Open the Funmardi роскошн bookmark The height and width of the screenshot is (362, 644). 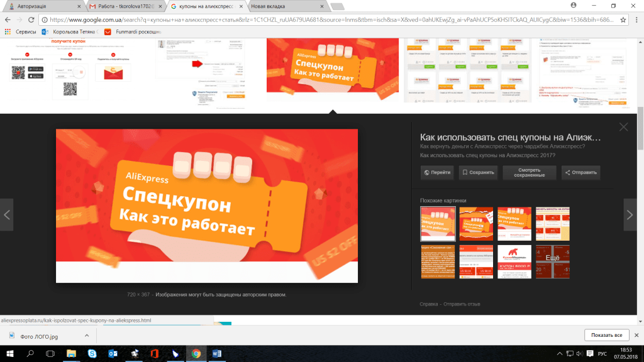[x=133, y=31]
